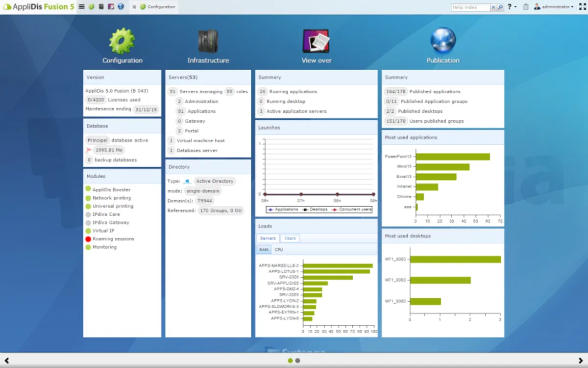
Task: Click the single-domain mode badge
Action: click(203, 191)
